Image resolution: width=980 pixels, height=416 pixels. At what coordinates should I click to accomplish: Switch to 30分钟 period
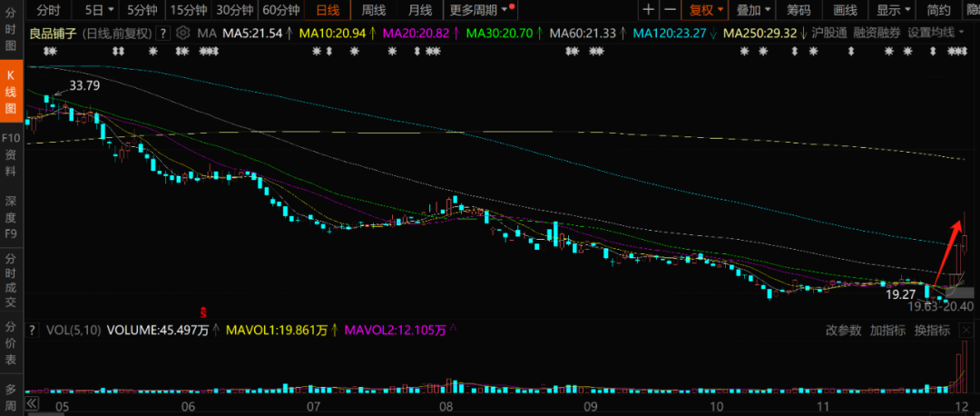234,9
